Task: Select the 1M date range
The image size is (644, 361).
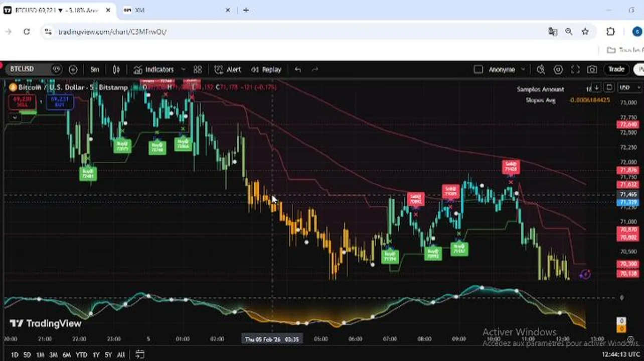Action: click(x=40, y=355)
